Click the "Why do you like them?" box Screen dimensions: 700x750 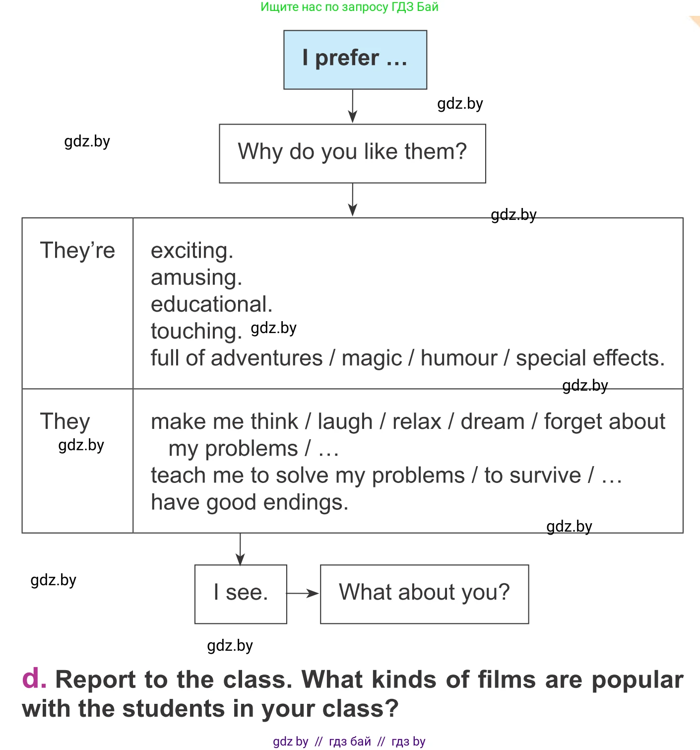click(x=352, y=153)
